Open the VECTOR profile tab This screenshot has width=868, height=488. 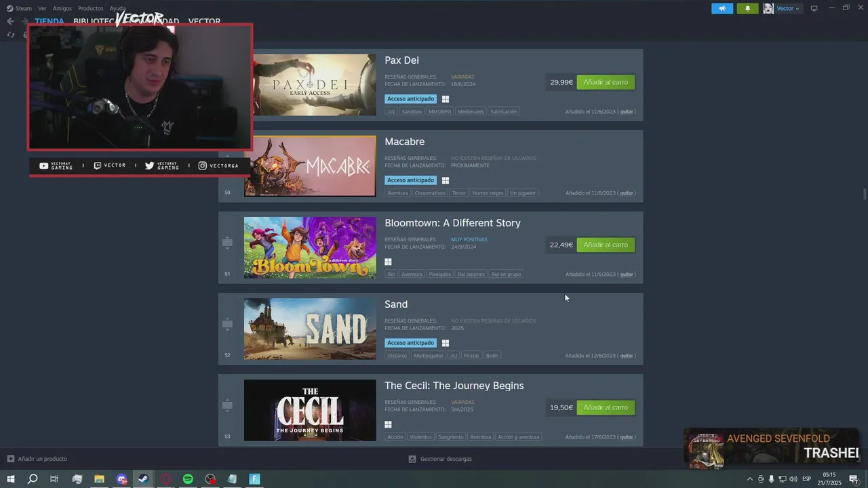click(204, 21)
